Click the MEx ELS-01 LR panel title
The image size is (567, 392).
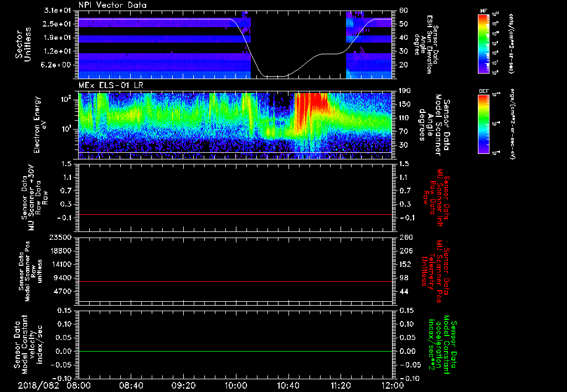coord(112,85)
